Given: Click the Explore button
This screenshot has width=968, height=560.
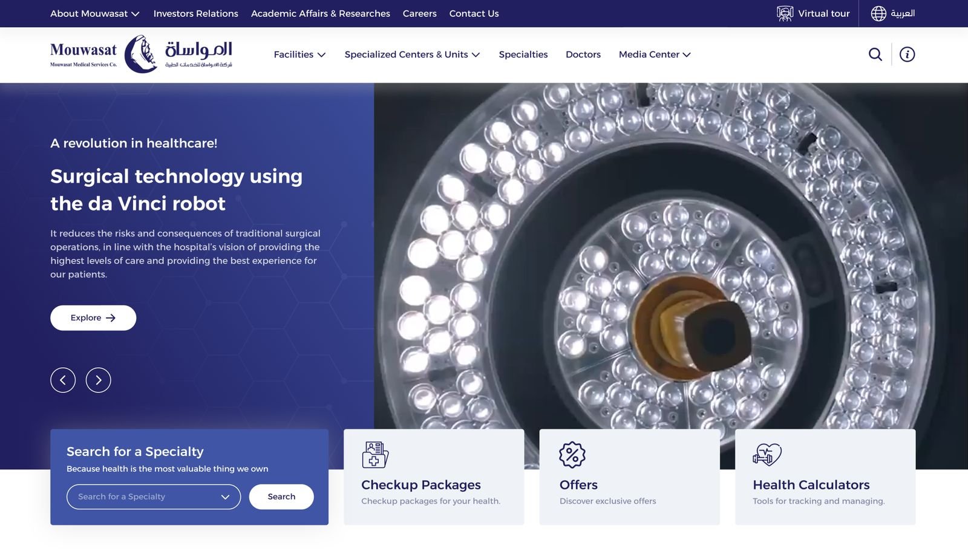Looking at the screenshot, I should point(93,318).
